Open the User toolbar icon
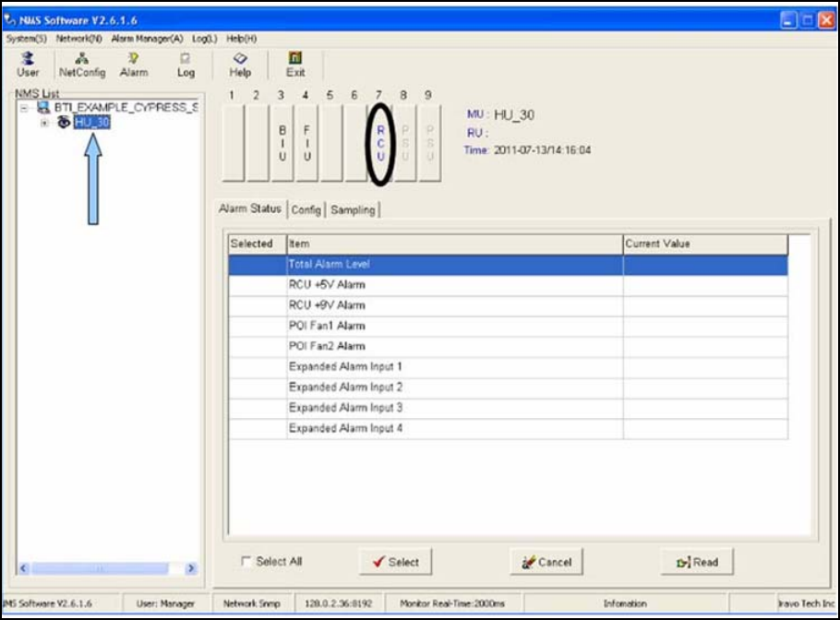Viewport: 840px width, 620px height. pos(28,65)
